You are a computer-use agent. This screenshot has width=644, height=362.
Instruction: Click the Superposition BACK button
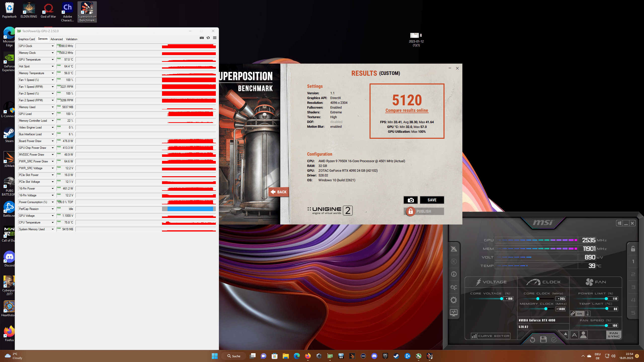pos(279,192)
